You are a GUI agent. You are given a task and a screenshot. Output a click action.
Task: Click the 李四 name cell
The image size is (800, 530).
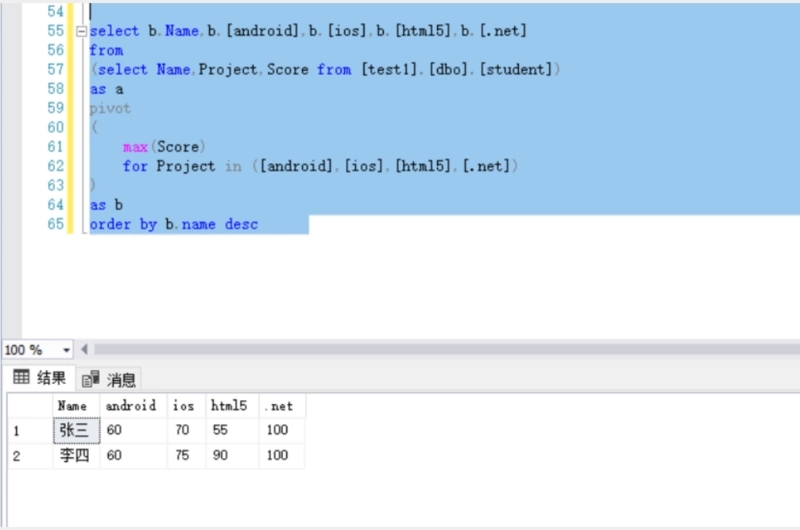coord(75,455)
